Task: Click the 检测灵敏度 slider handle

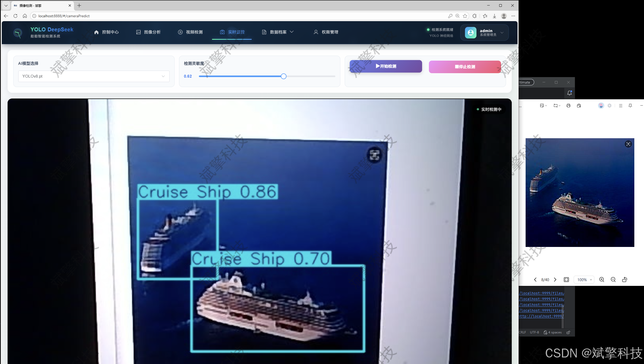Action: 284,76
